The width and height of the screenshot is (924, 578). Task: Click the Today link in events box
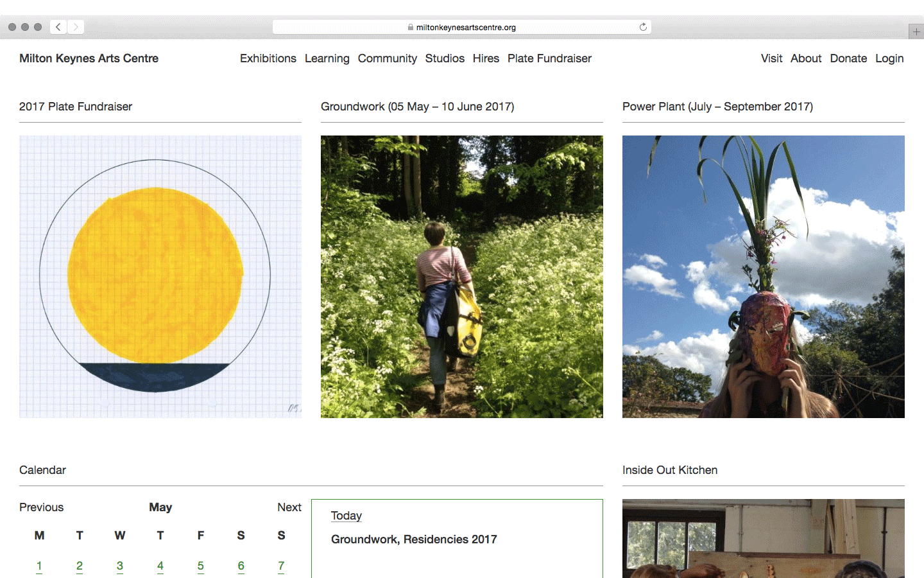pyautogui.click(x=346, y=516)
